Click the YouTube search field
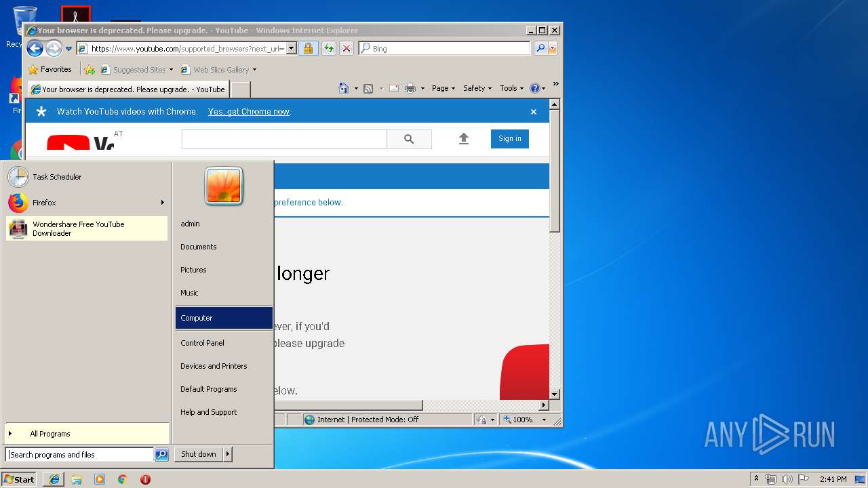The image size is (868, 488). 284,139
